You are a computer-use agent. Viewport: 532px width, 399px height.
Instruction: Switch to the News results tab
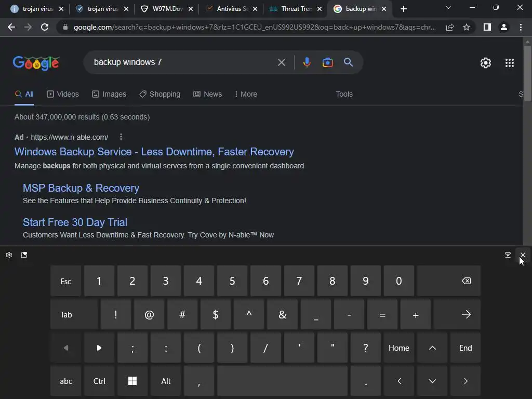[208, 94]
